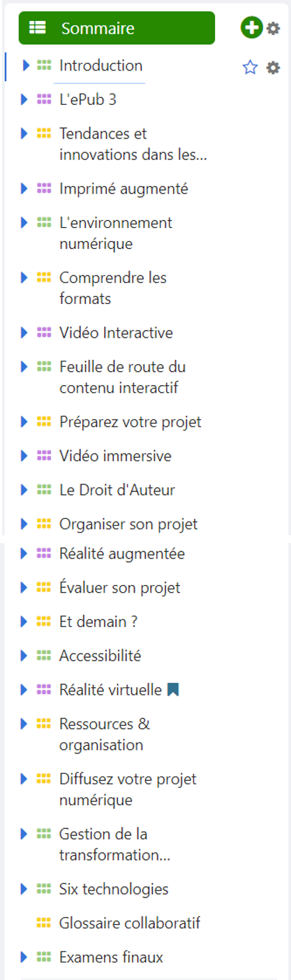The height and width of the screenshot is (980, 291).
Task: Click the bookmark icon beside Réalité virtuelle
Action: tap(173, 690)
